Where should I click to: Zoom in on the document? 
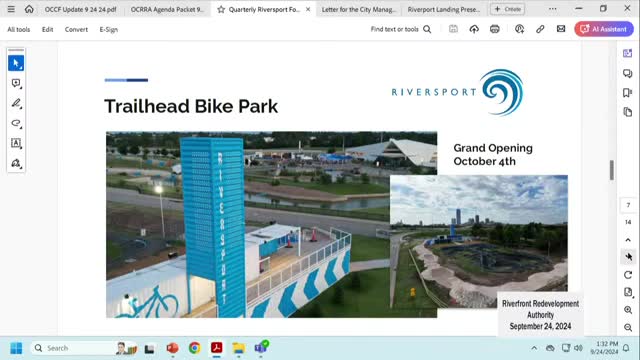[628, 310]
